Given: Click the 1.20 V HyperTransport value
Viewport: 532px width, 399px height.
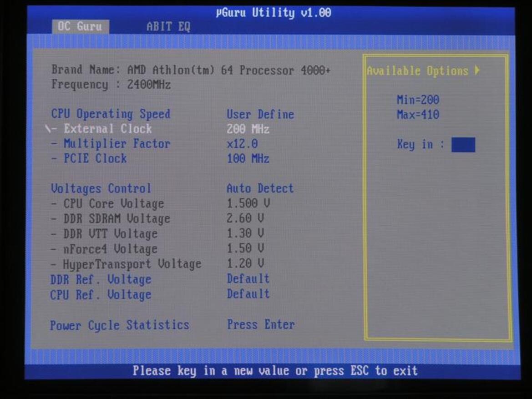Looking at the screenshot, I should (245, 263).
